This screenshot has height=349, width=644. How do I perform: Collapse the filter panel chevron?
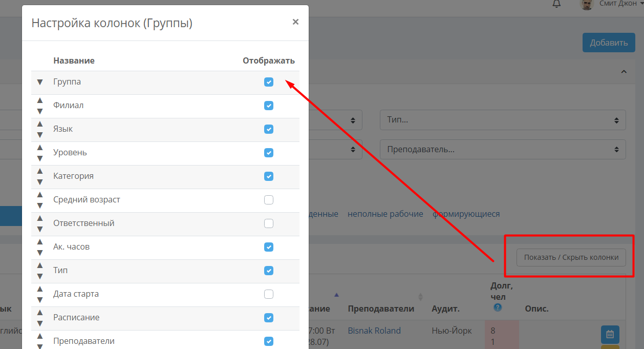pos(624,72)
